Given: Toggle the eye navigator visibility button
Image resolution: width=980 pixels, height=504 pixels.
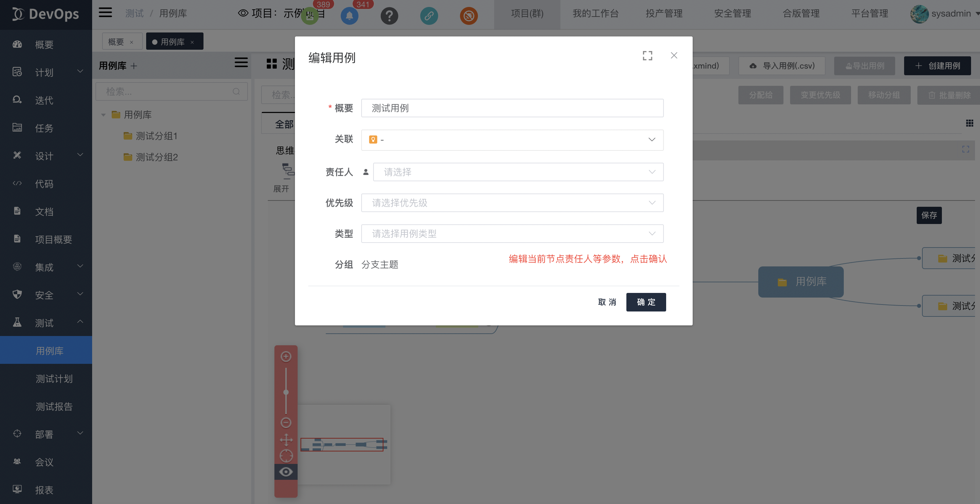Looking at the screenshot, I should point(286,472).
